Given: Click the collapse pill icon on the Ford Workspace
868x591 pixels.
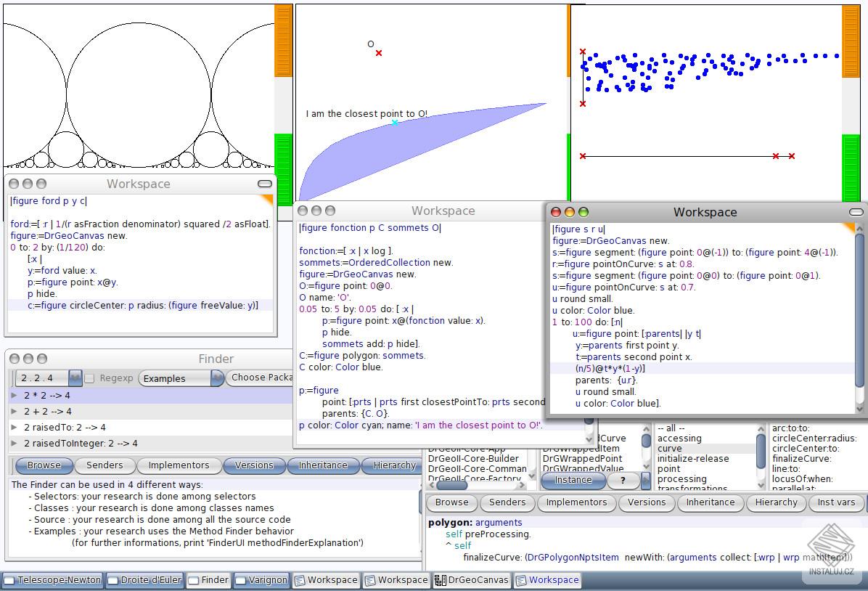Looking at the screenshot, I should click(x=265, y=184).
